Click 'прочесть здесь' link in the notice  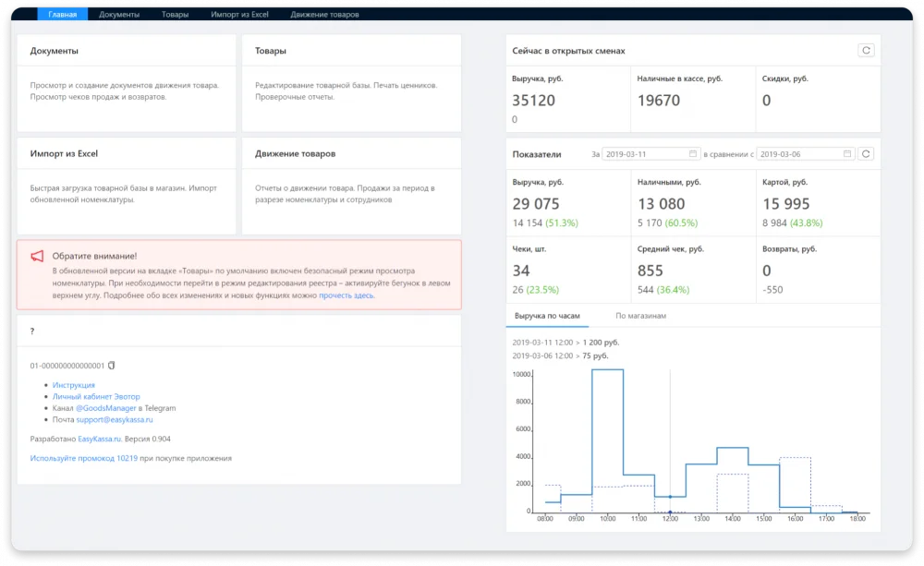pyautogui.click(x=346, y=295)
